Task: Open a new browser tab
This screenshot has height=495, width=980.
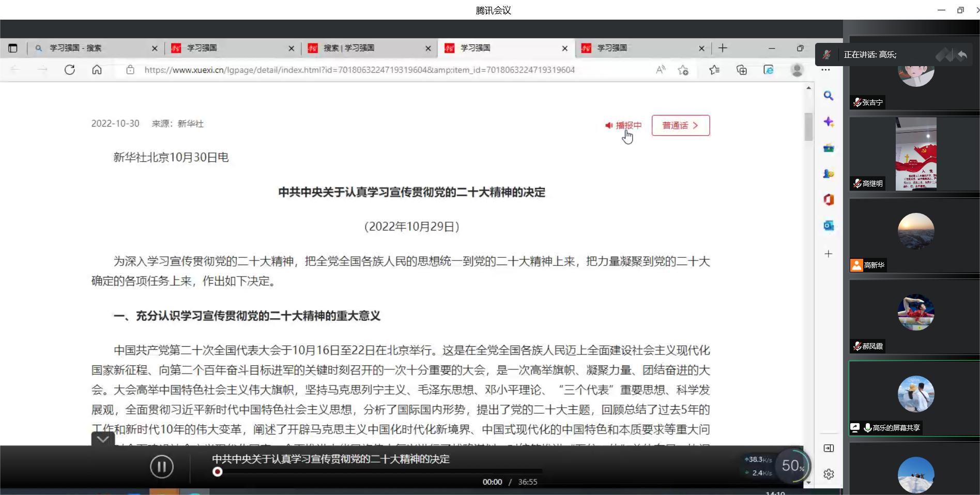Action: tap(723, 48)
